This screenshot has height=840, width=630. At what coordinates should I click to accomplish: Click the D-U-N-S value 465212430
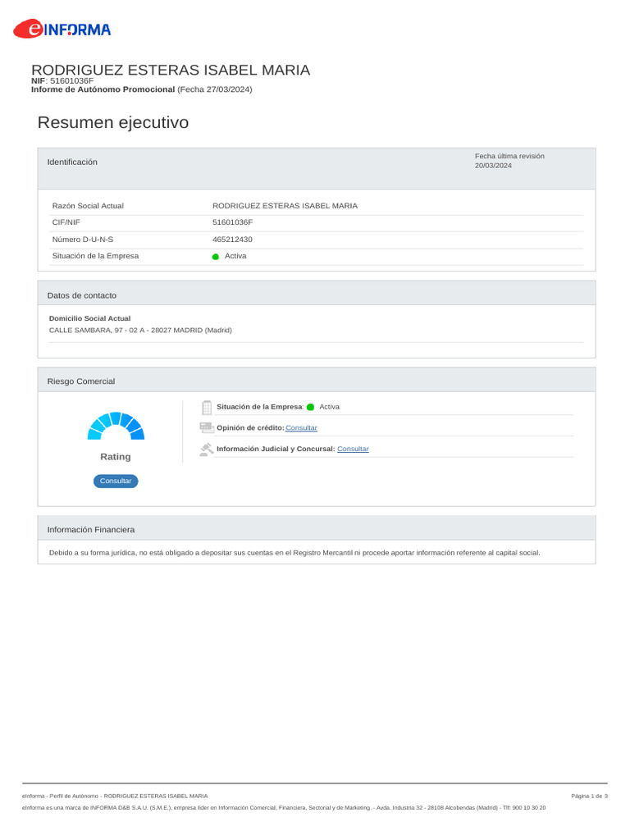232,240
